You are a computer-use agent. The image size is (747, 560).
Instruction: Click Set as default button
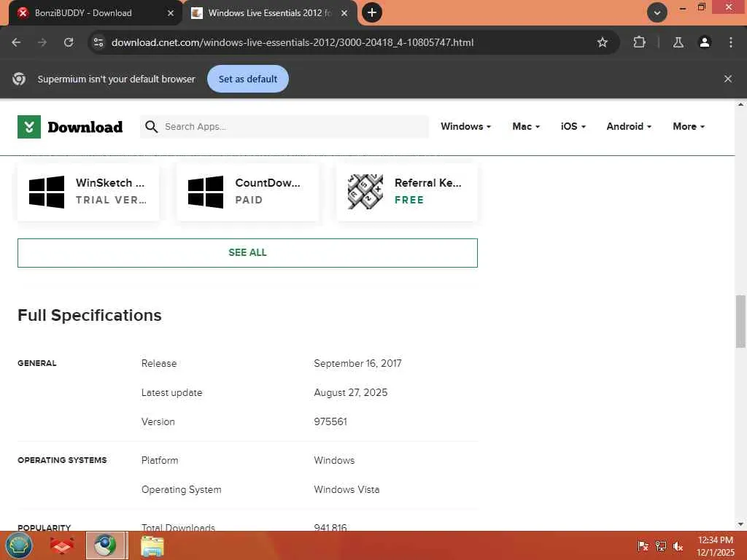248,79
